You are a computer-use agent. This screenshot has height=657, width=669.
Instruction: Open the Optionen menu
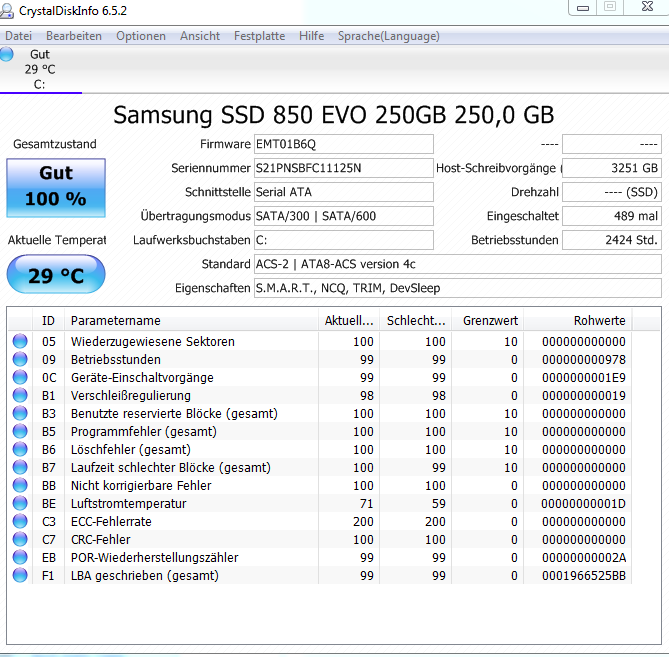[141, 36]
